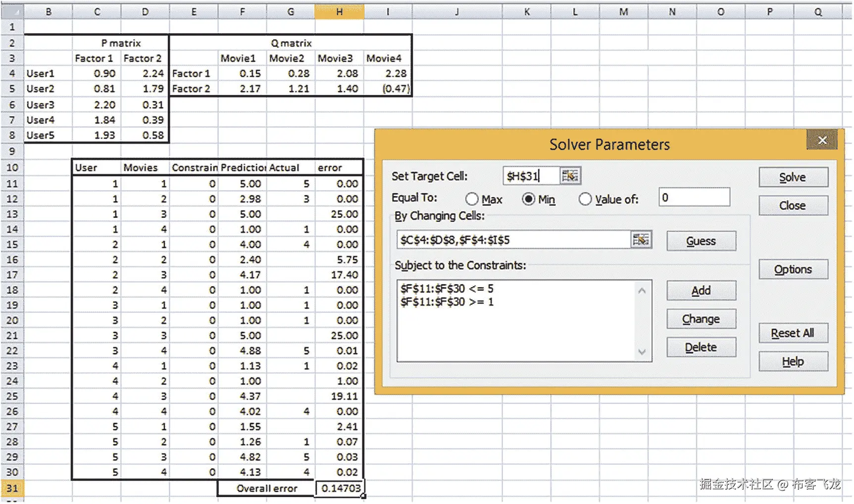Click error value 2.41 in row 27
Screen dimensions: 854x504
coord(340,427)
